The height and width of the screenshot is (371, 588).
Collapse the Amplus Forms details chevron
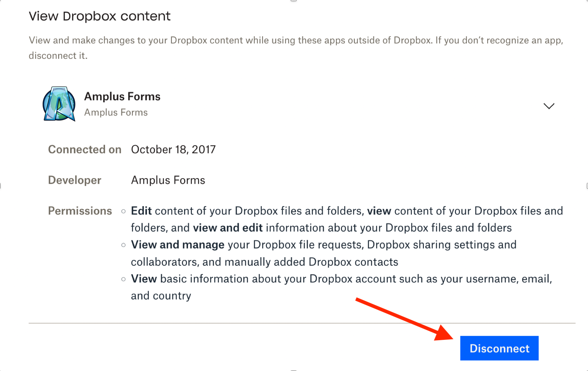(549, 106)
